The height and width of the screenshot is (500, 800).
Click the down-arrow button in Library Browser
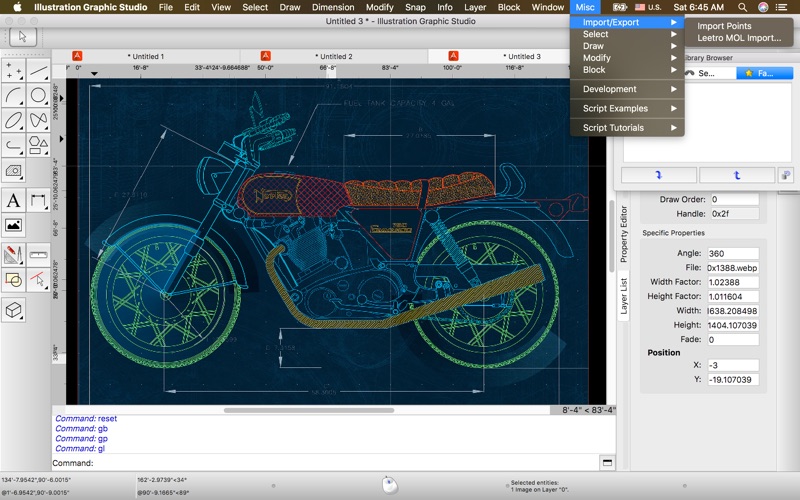click(659, 175)
